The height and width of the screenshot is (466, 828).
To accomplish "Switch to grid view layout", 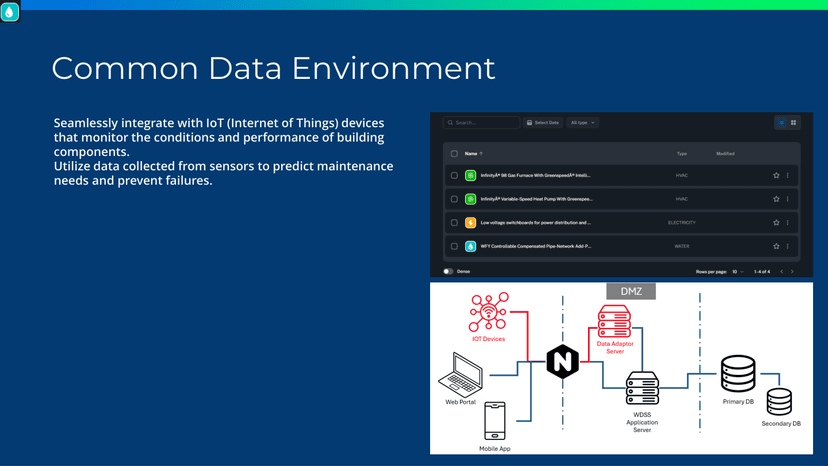I will 794,123.
